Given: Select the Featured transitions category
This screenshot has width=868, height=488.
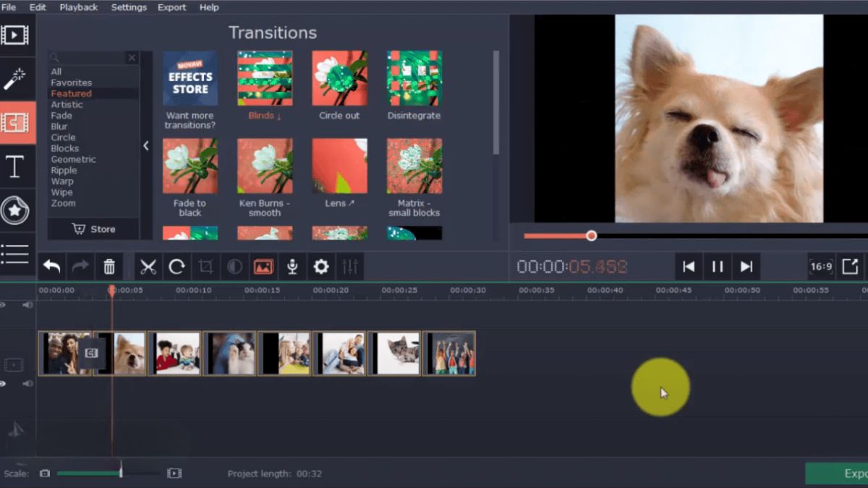Looking at the screenshot, I should 72,93.
